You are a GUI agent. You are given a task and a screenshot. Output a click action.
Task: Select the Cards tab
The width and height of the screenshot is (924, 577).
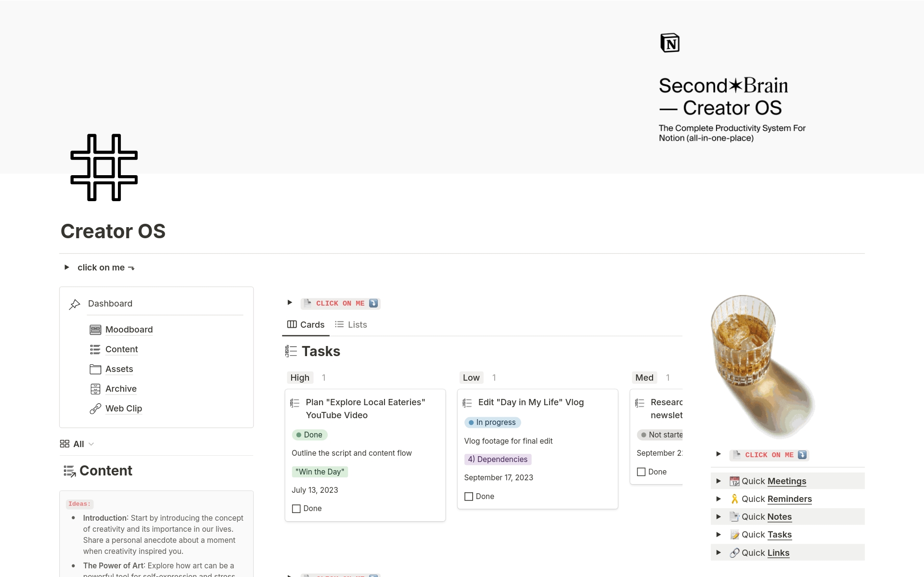[306, 325]
